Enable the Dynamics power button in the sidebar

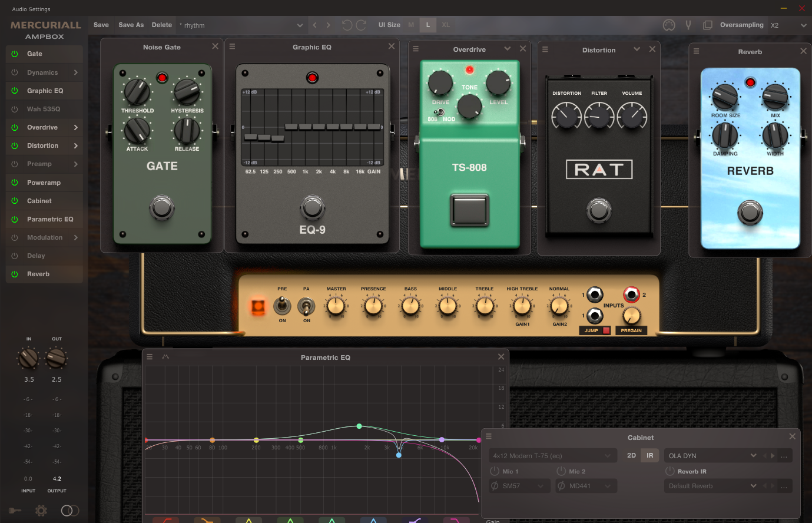pos(15,72)
